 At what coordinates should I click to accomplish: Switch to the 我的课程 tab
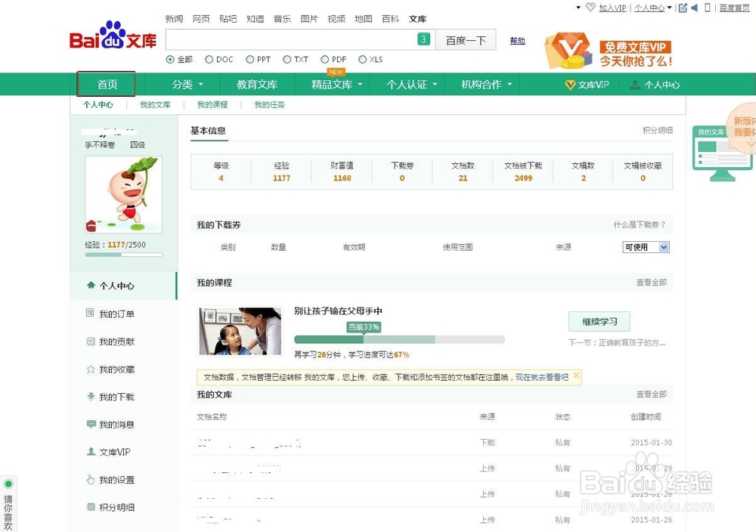pyautogui.click(x=212, y=104)
